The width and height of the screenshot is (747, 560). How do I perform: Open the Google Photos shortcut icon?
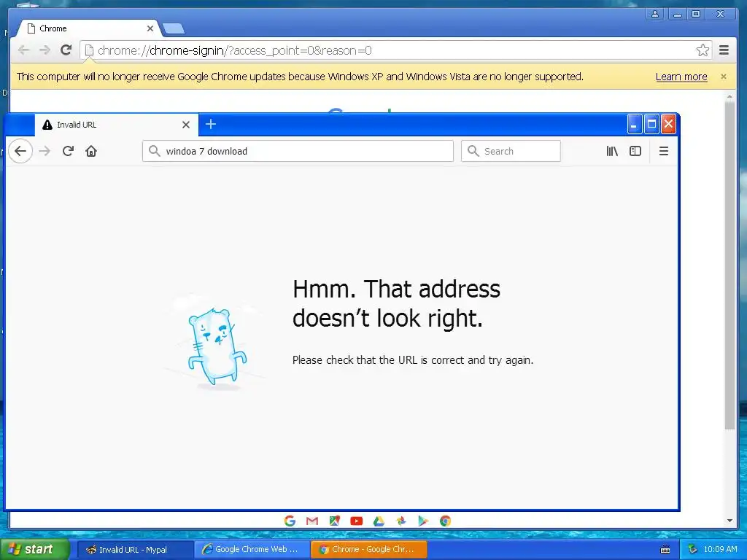click(401, 521)
